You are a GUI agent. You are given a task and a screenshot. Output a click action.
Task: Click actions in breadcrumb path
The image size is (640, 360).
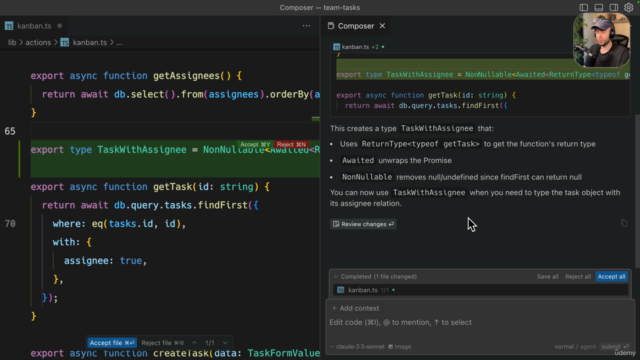(x=38, y=42)
